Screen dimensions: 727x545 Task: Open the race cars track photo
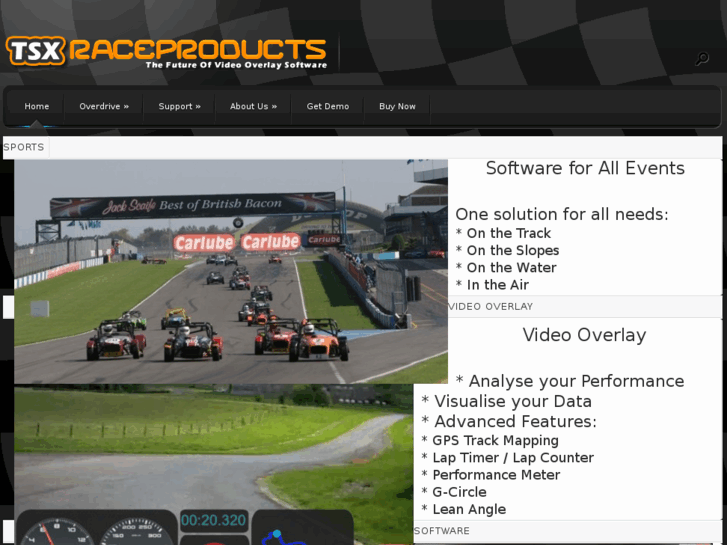tap(231, 271)
